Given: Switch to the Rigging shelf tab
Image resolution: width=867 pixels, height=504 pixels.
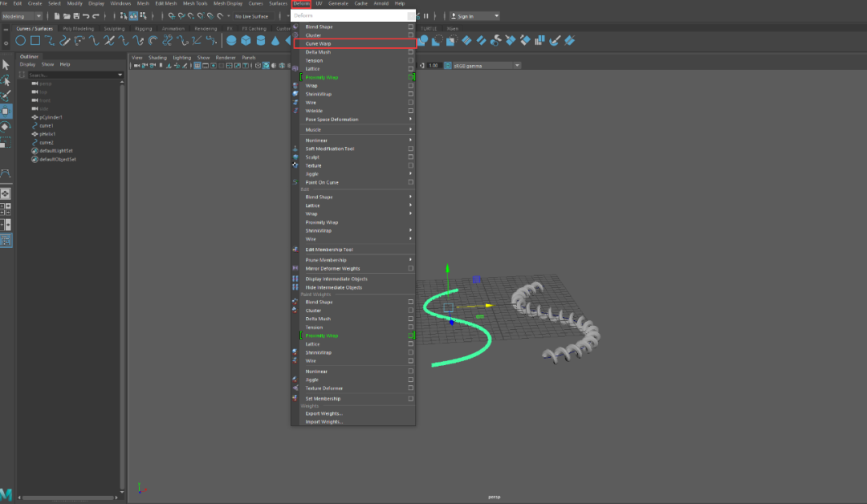Looking at the screenshot, I should click(143, 28).
